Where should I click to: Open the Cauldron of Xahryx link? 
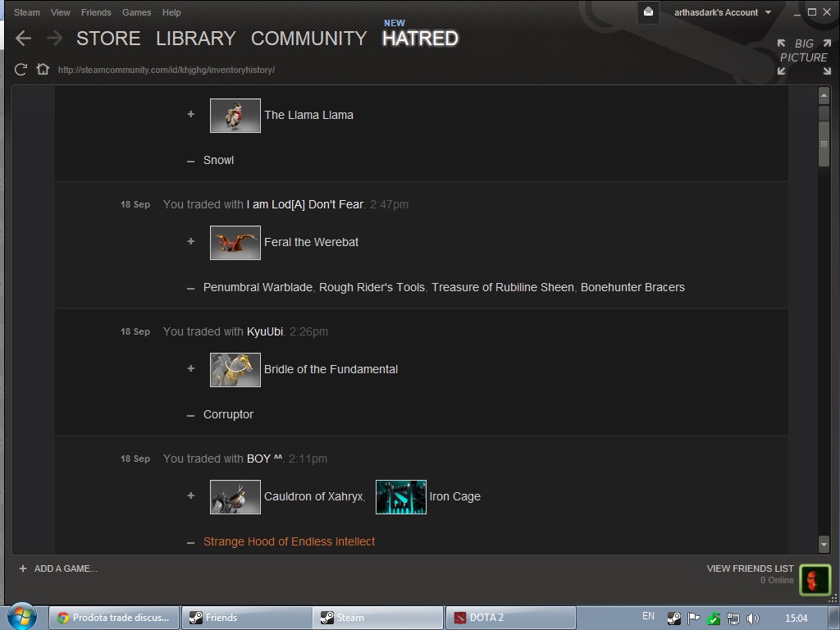(x=313, y=496)
